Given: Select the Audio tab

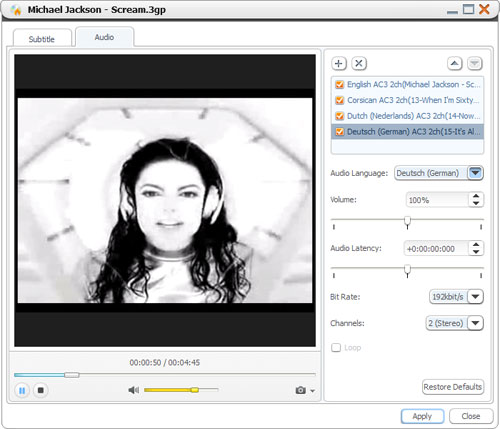Looking at the screenshot, I should [x=105, y=37].
